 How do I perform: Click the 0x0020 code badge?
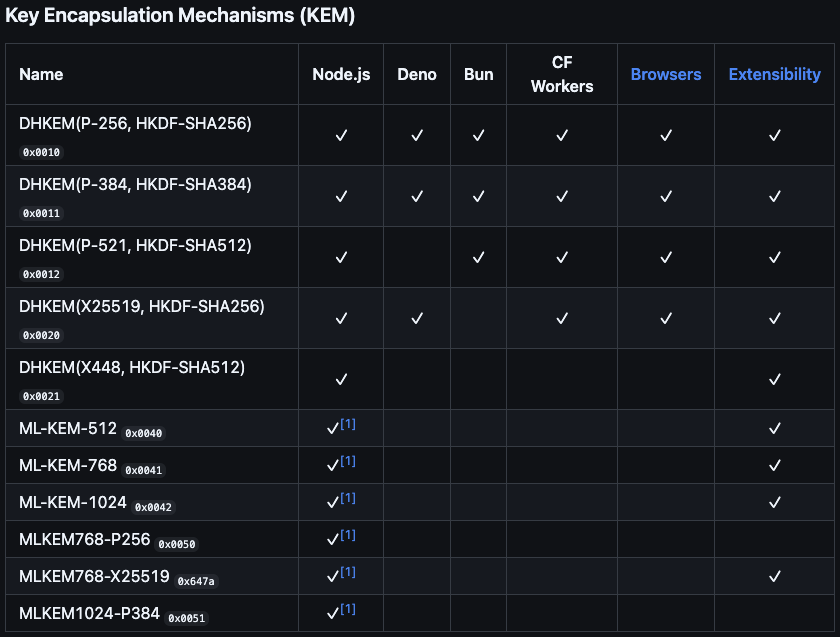pos(41,335)
